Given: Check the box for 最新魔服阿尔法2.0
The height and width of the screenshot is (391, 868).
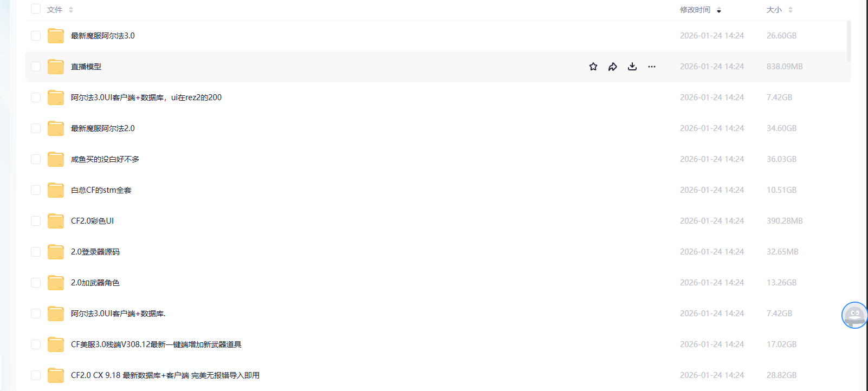Looking at the screenshot, I should pyautogui.click(x=36, y=128).
